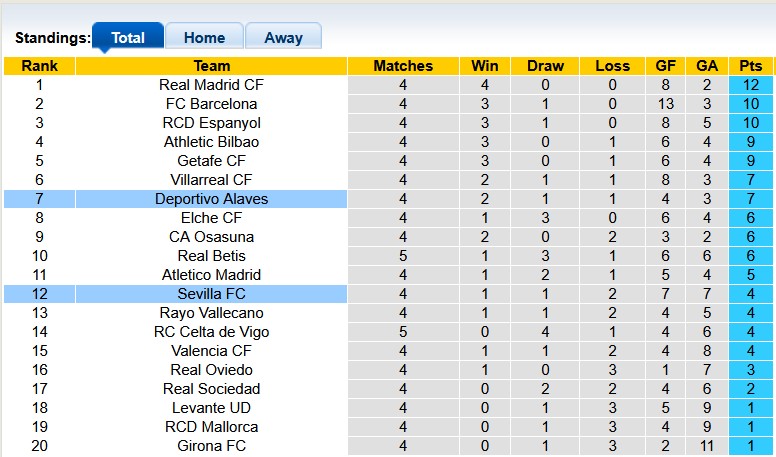Click the Win column header
Screen dimensions: 776x457
pyautogui.click(x=485, y=66)
